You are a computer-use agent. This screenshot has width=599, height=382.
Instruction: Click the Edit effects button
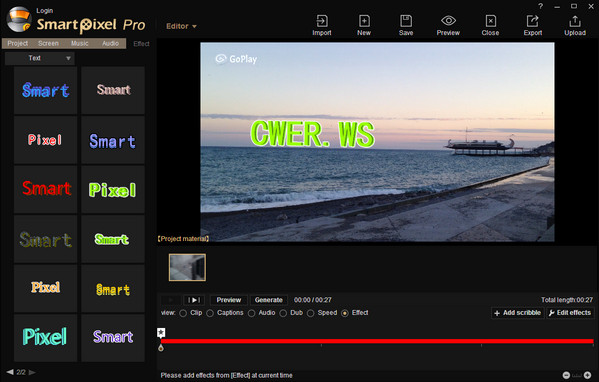tap(570, 313)
